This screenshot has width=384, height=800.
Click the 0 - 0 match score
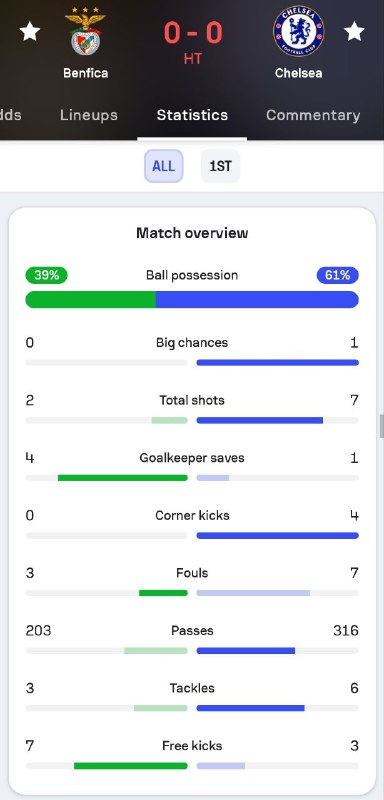[193, 33]
